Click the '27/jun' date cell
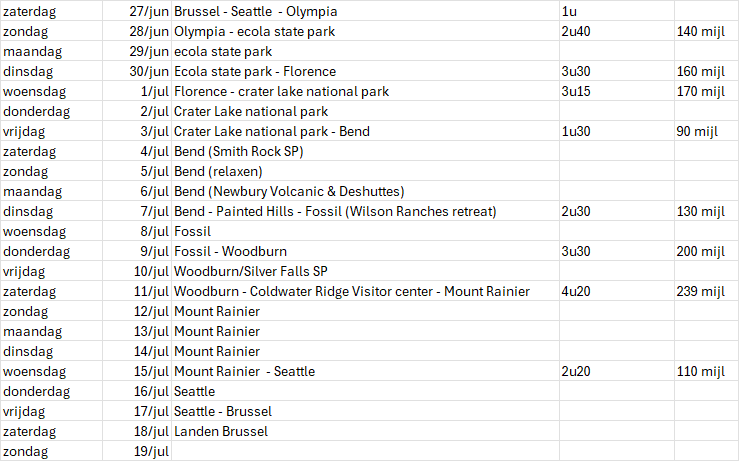This screenshot has width=739, height=461. pos(149,12)
